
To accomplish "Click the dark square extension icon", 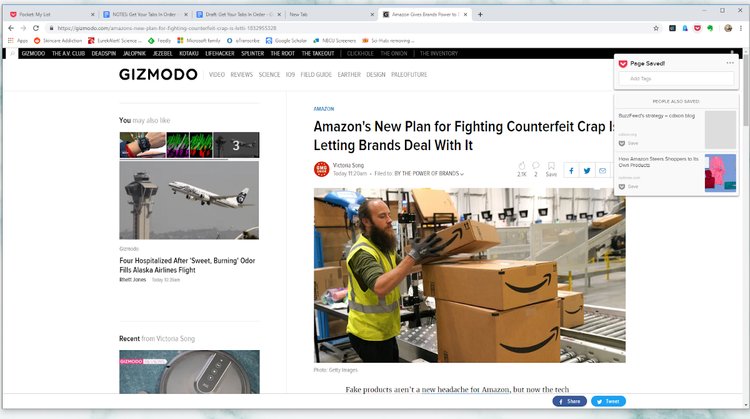I will pyautogui.click(x=672, y=28).
